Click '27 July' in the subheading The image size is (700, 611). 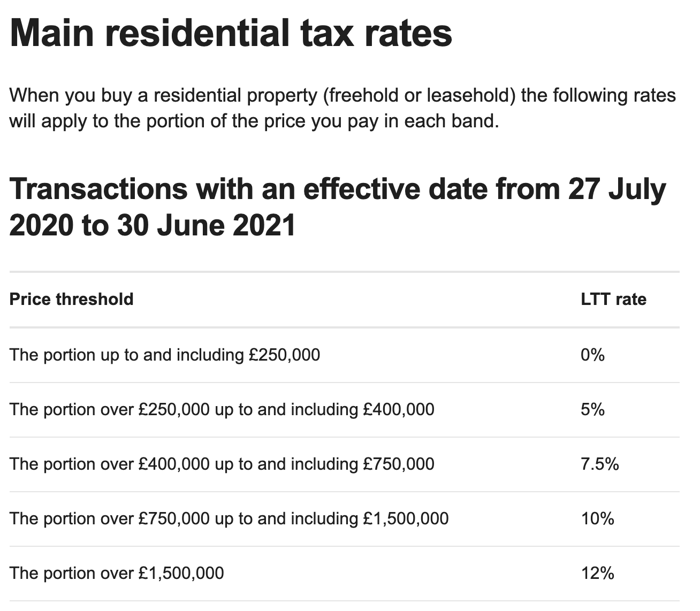click(618, 189)
